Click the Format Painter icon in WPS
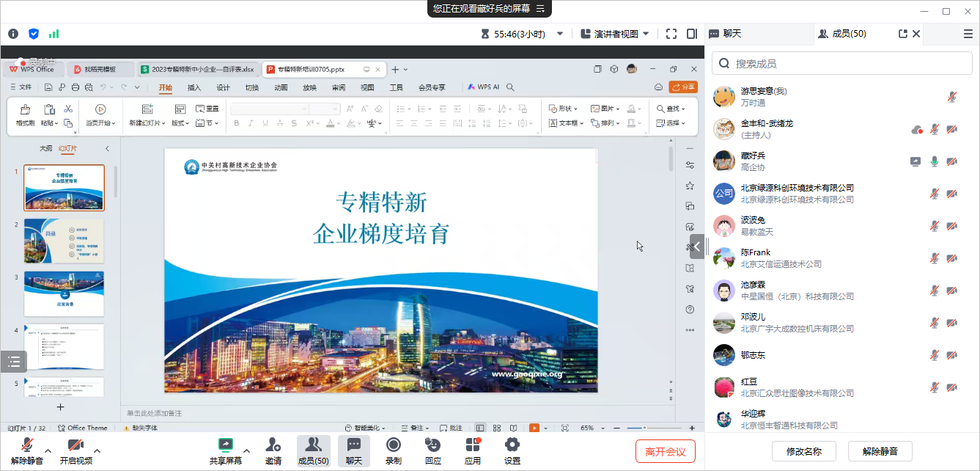980x471 pixels. click(x=26, y=109)
